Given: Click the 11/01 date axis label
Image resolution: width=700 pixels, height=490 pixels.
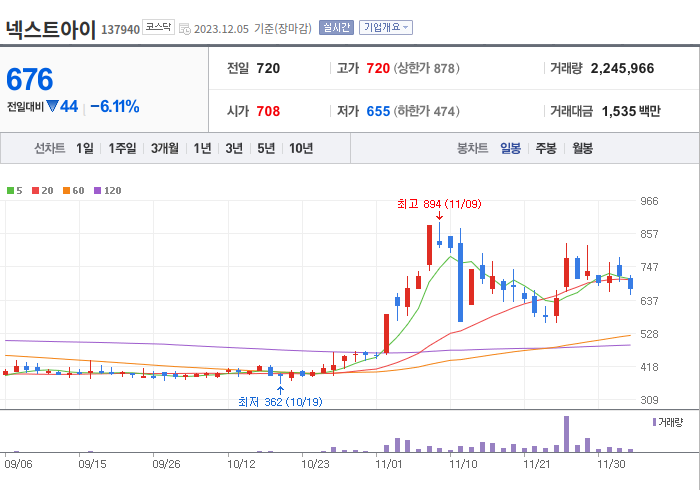Looking at the screenshot, I should [x=388, y=464].
